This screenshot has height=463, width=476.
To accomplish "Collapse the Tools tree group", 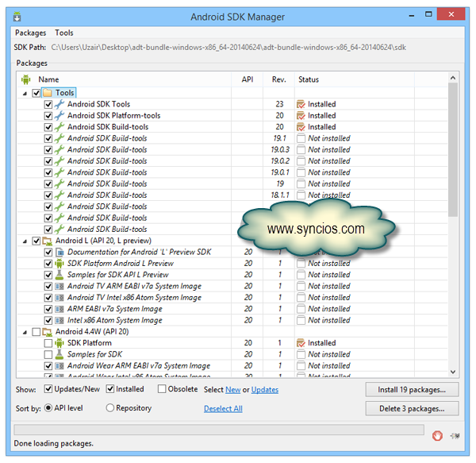I will pyautogui.click(x=25, y=94).
